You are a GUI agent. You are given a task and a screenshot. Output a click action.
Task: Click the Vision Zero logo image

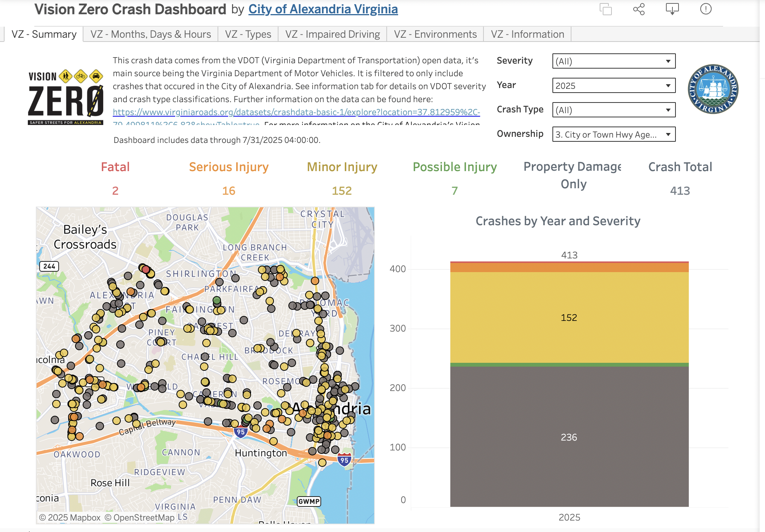coord(66,97)
